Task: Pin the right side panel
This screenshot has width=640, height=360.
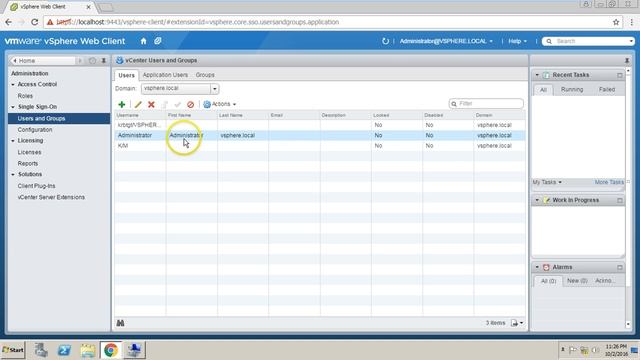Action: pos(627,60)
